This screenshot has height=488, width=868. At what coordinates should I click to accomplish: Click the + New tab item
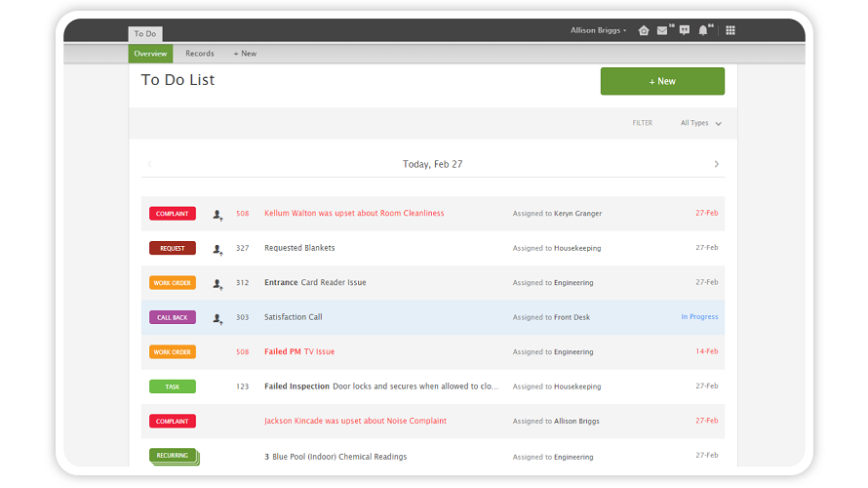(245, 54)
